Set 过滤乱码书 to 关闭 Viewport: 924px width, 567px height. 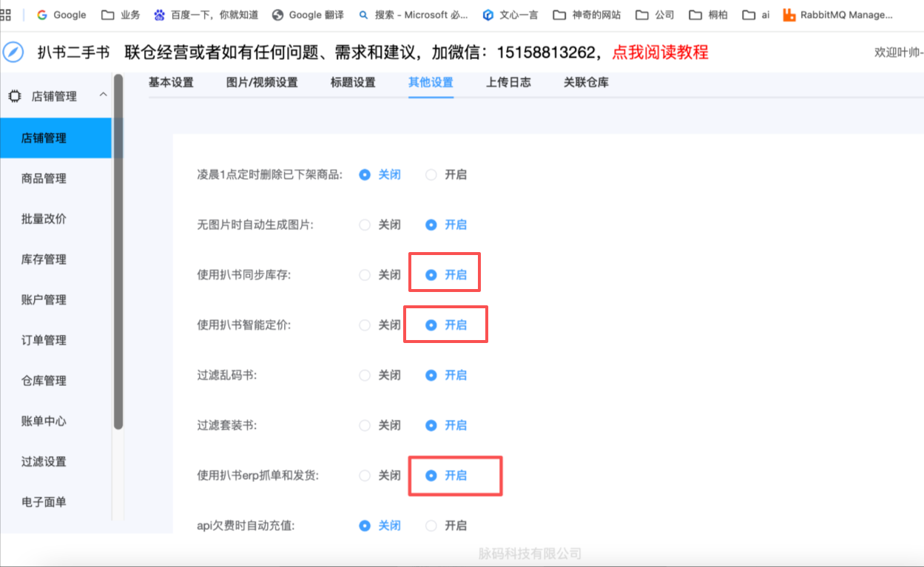point(380,376)
